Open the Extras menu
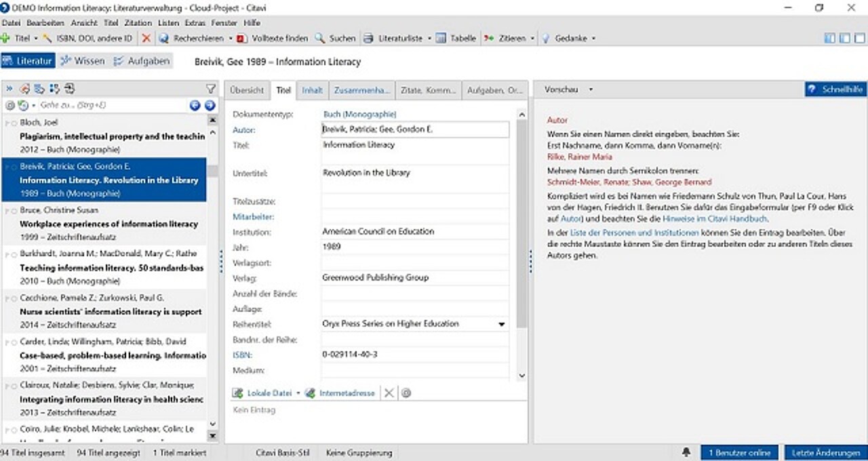Image resolution: width=868 pixels, height=461 pixels. pos(195,23)
